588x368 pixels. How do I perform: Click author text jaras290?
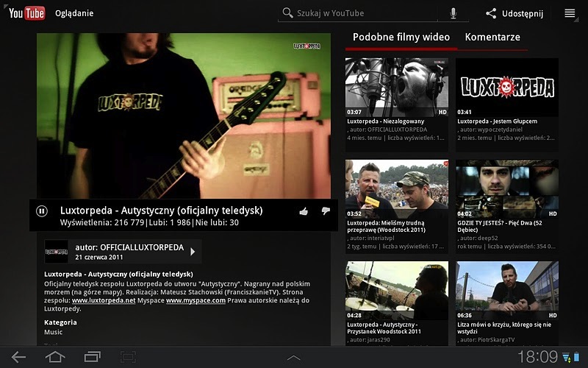pos(379,340)
